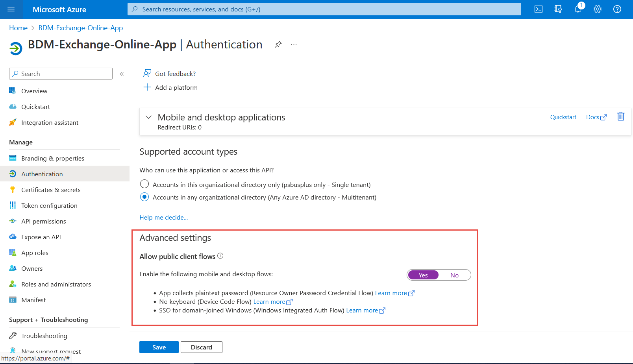Click the top search resources field
Image resolution: width=633 pixels, height=364 pixels.
tap(324, 9)
